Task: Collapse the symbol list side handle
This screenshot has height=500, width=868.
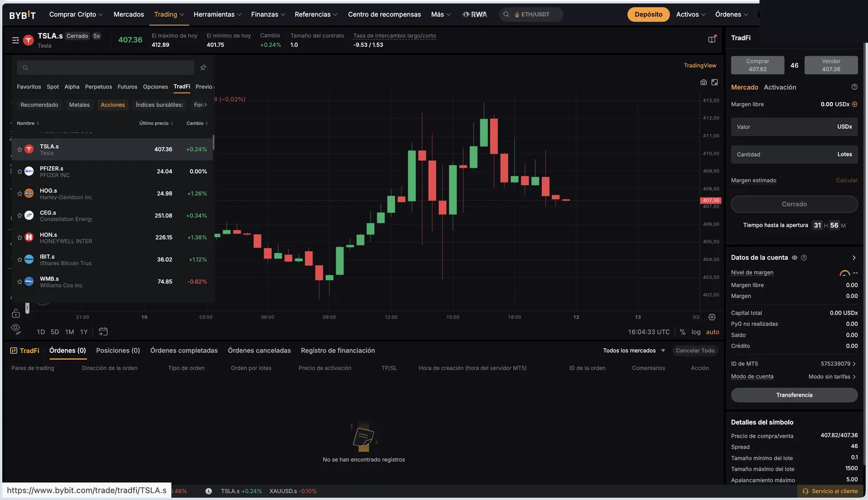Action: click(x=27, y=308)
